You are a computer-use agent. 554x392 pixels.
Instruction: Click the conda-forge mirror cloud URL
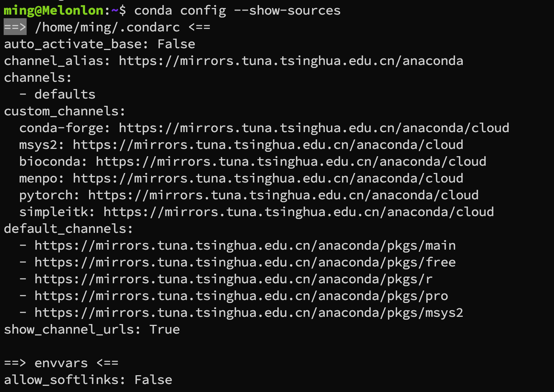tap(314, 128)
